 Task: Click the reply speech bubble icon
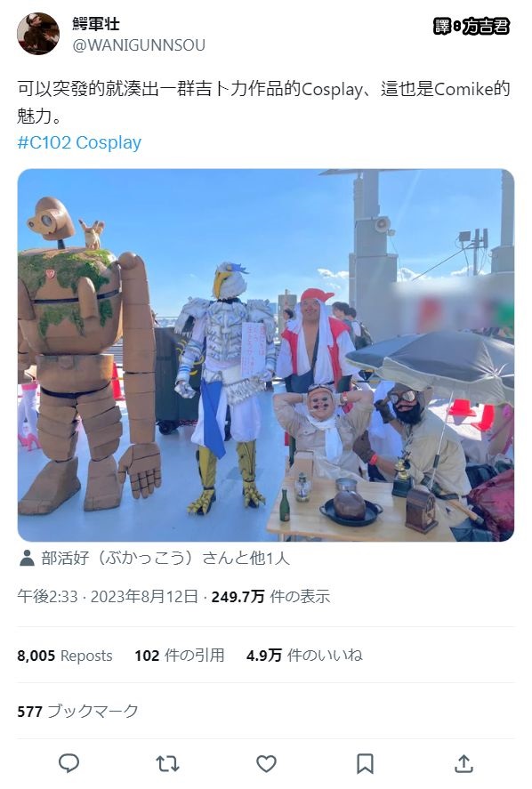tap(69, 763)
